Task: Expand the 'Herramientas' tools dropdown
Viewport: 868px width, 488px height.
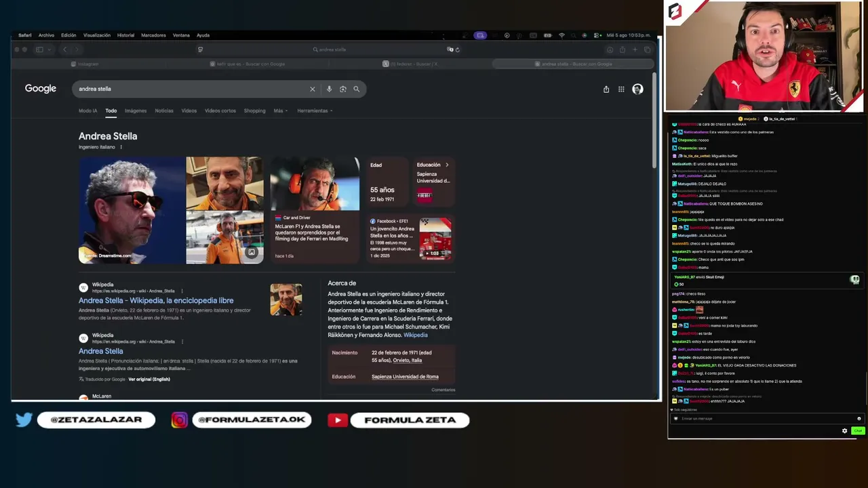Action: click(315, 110)
